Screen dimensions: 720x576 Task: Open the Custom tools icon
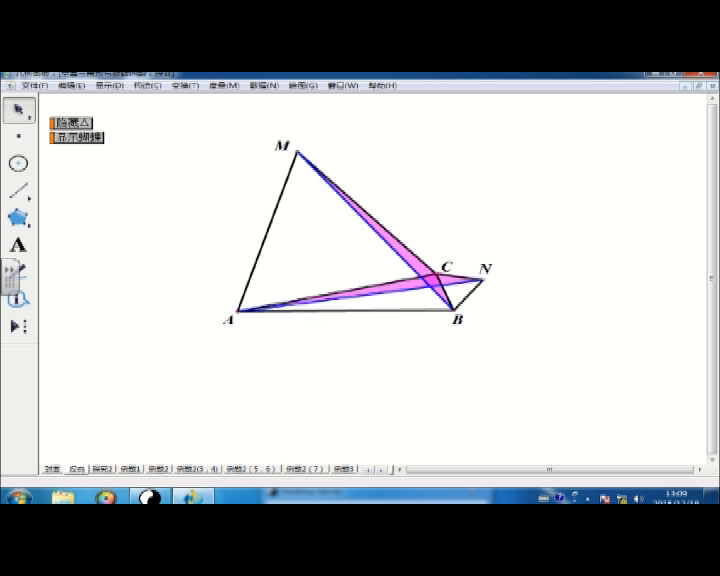coord(18,326)
